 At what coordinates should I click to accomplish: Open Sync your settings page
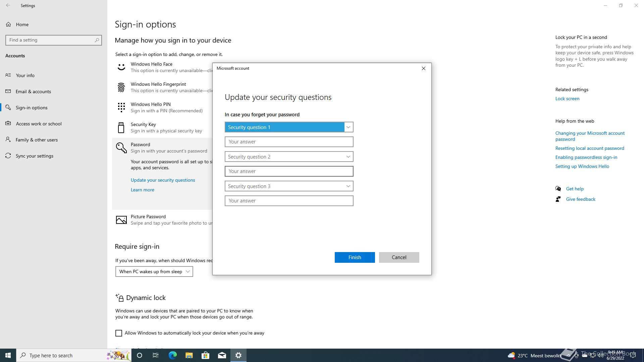pos(54,156)
